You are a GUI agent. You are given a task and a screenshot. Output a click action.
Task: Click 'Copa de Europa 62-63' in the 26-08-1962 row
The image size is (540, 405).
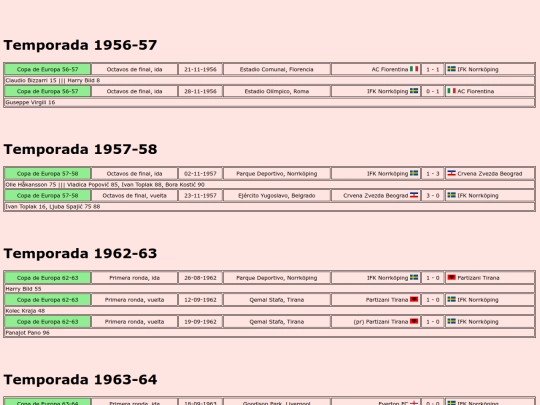(48, 278)
